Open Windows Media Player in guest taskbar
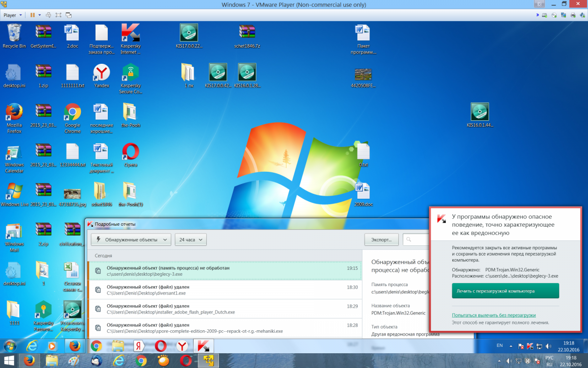Viewport: 588px width, 368px height. point(52,346)
